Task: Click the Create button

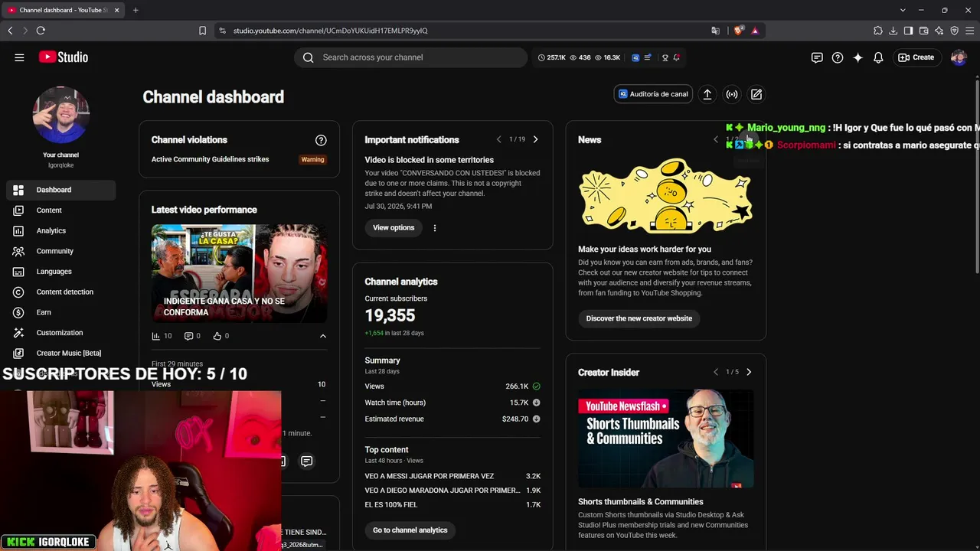Action: point(916,57)
